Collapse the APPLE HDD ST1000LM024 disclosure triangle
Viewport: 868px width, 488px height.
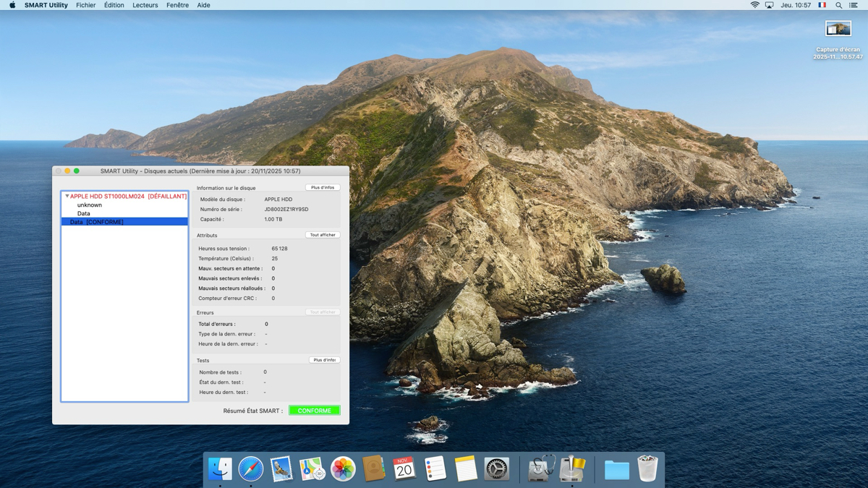(x=67, y=196)
